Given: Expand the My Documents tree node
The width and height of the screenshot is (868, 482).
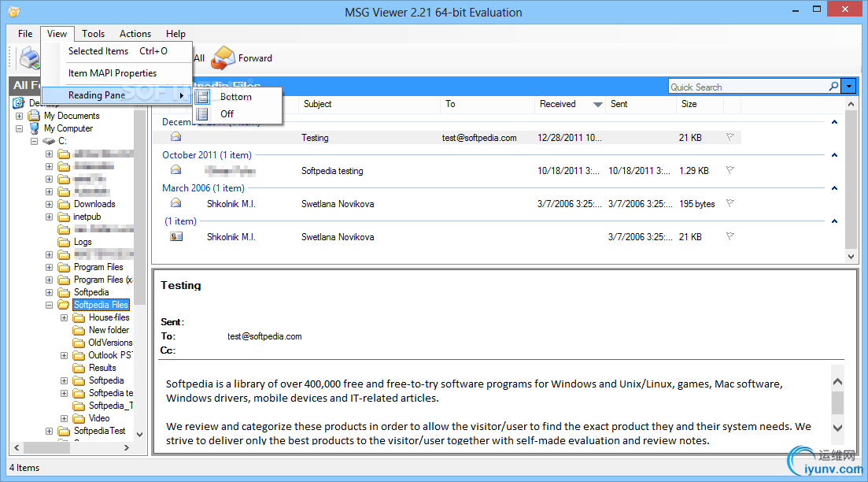Looking at the screenshot, I should click(x=20, y=116).
